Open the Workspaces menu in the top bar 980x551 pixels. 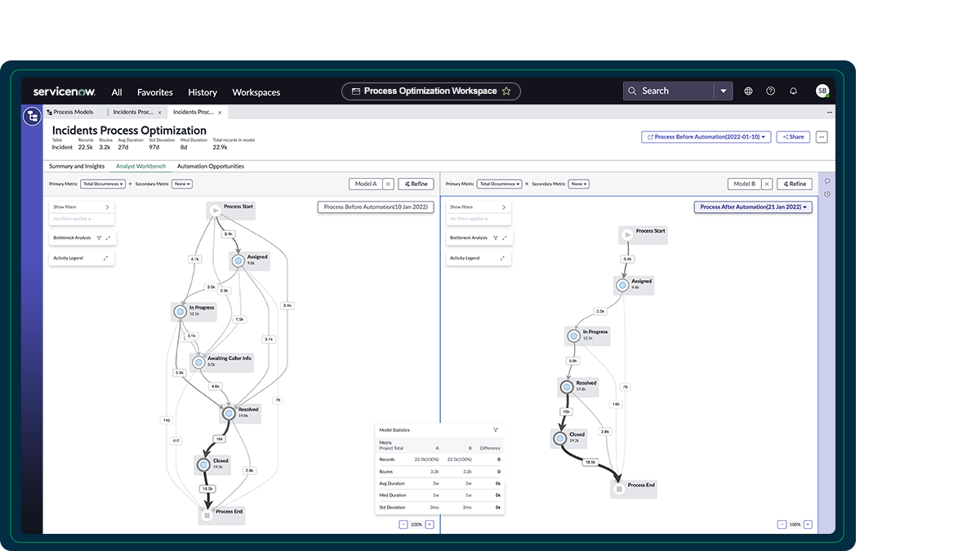tap(256, 92)
